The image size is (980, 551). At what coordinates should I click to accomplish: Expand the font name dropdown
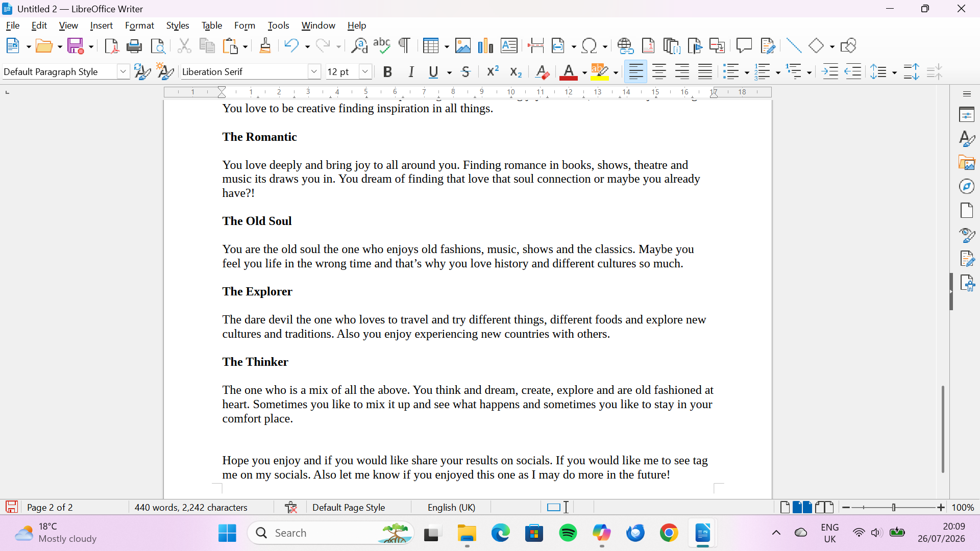(x=314, y=72)
